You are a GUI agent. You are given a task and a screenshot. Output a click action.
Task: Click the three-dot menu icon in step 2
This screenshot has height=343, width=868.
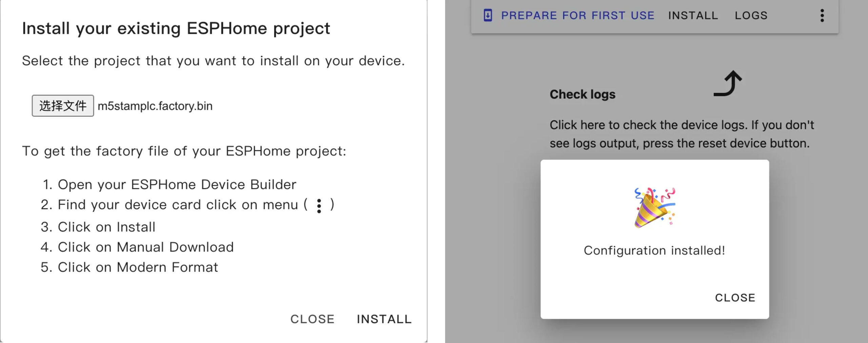319,206
